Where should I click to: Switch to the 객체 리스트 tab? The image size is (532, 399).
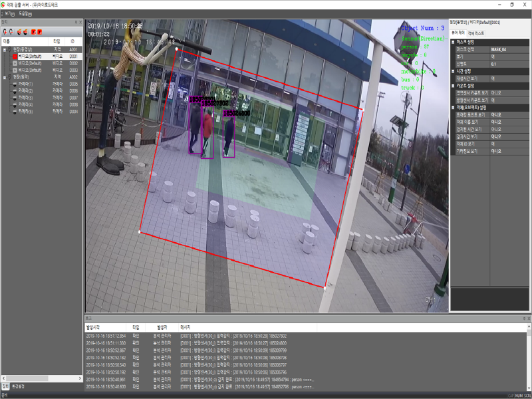[475, 33]
